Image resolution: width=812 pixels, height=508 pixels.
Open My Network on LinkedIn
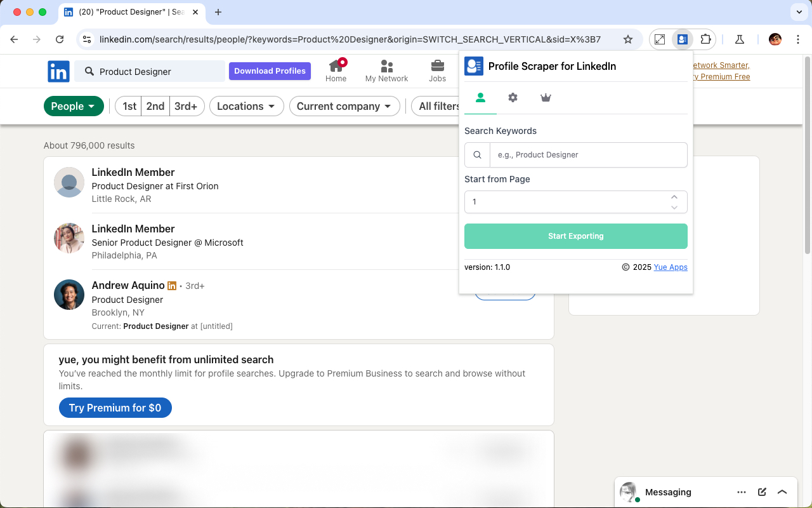[386, 70]
